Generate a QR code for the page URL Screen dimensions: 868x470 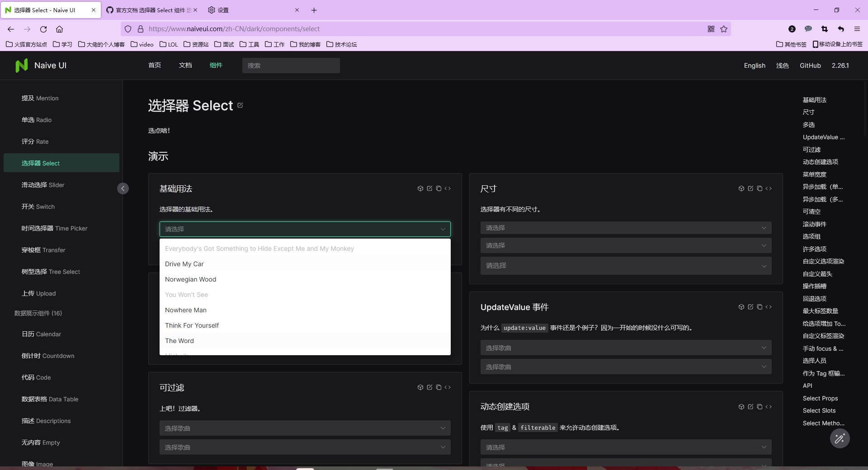click(711, 28)
